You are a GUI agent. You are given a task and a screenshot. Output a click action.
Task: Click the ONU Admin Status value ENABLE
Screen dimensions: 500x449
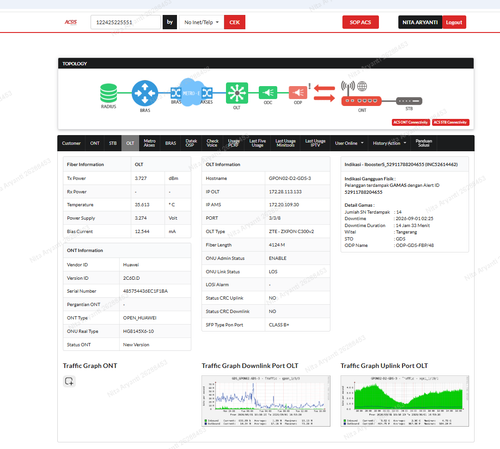278,258
